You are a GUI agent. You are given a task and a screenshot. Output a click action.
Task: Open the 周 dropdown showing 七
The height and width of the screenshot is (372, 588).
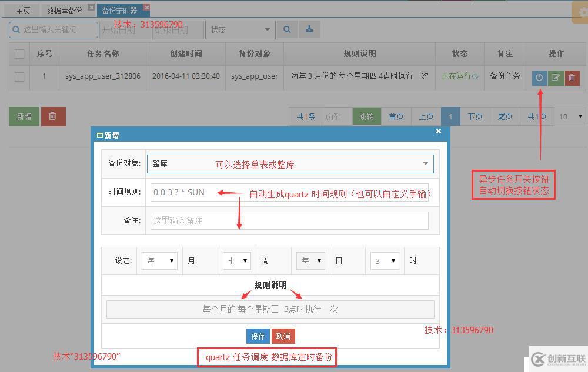tap(236, 260)
